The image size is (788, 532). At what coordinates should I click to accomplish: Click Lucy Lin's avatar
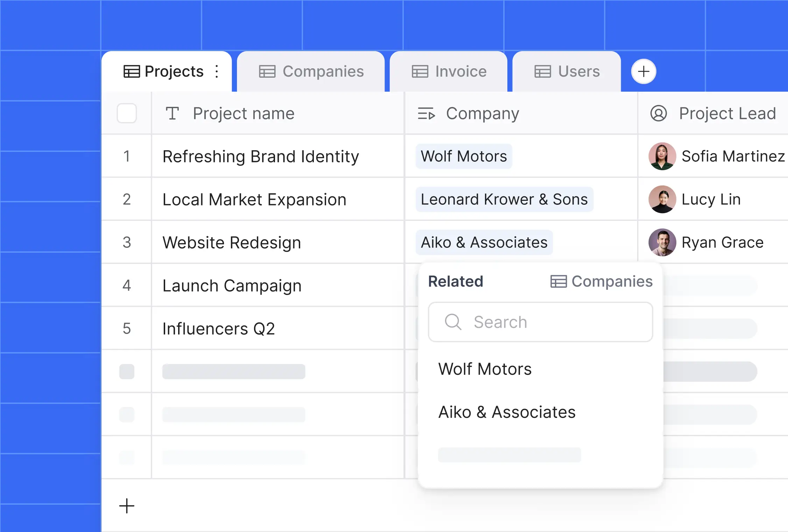click(662, 199)
